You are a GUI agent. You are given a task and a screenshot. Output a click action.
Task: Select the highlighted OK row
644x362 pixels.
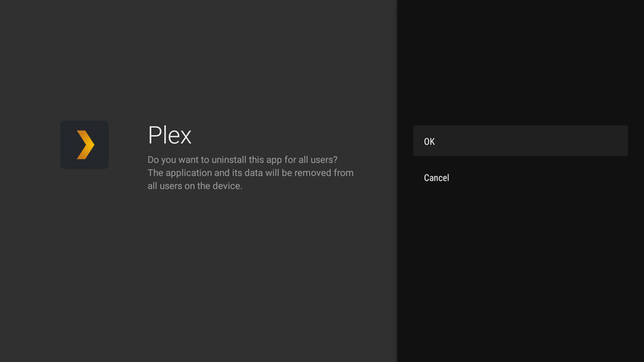(520, 141)
